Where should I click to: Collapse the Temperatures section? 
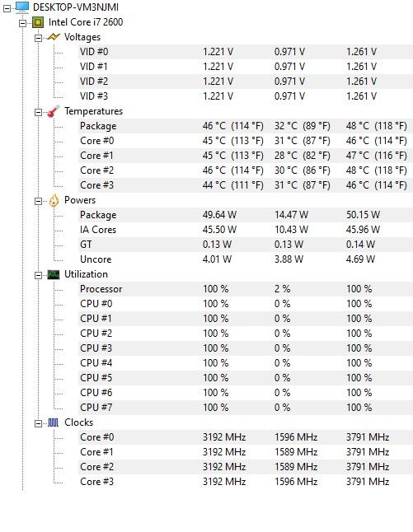tap(39, 112)
